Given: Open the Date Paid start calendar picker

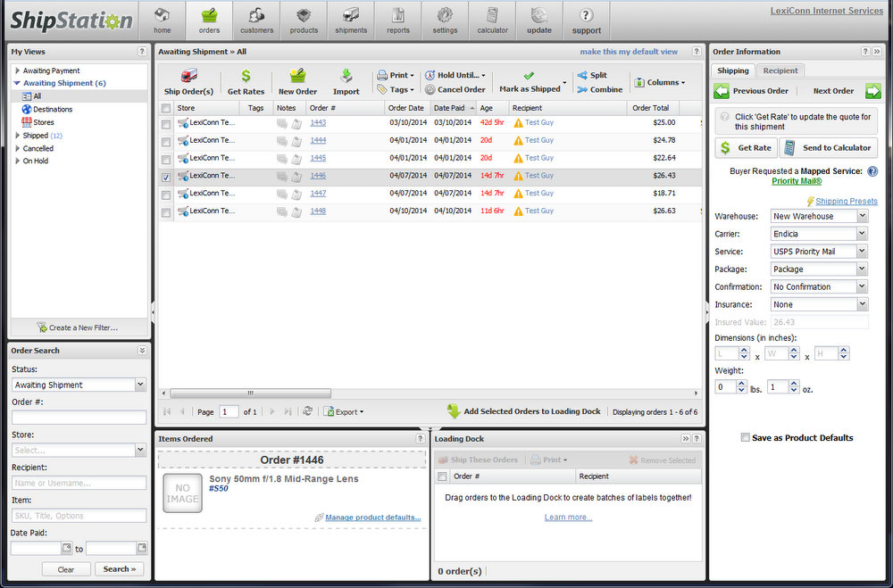Looking at the screenshot, I should tap(67, 548).
